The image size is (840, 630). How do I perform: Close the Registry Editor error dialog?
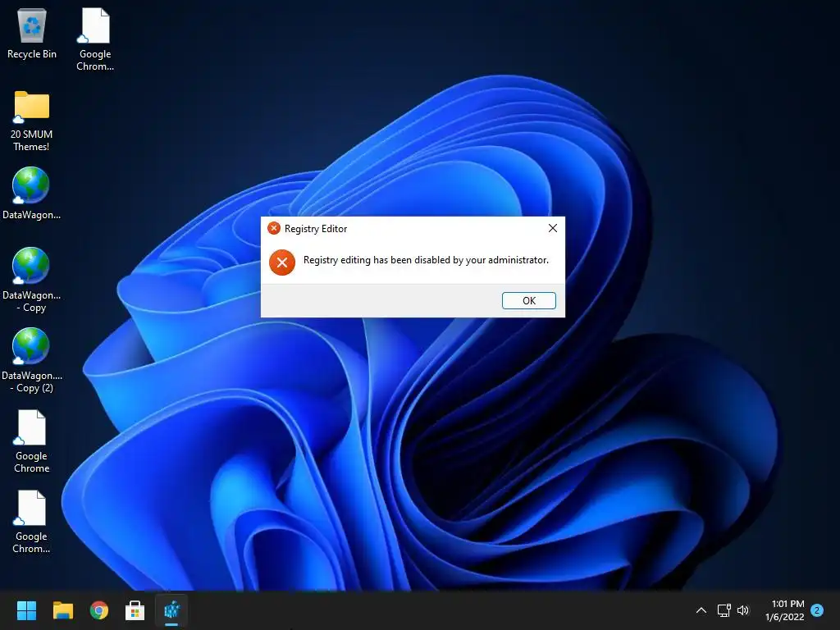(x=553, y=228)
